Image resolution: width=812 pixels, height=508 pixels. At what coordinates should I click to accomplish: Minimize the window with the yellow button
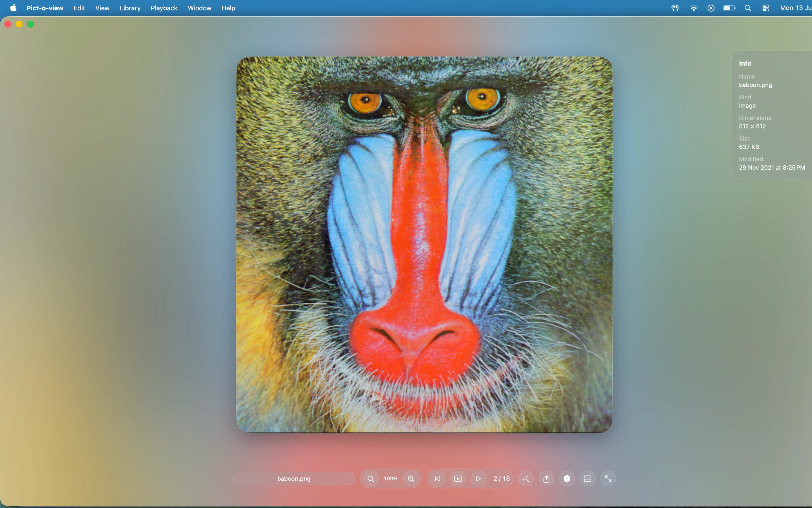(19, 24)
